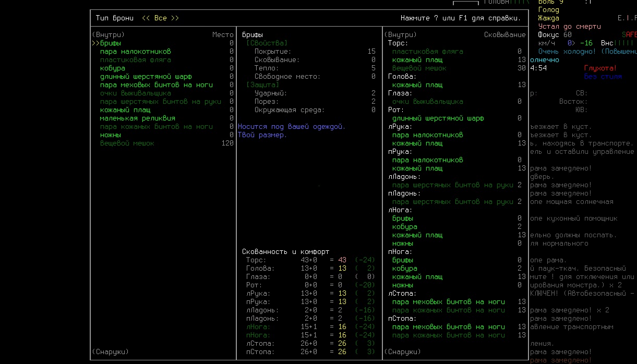Click the Торс: 43+0 encumbrance row
The height and width of the screenshot is (364, 637).
[311, 260]
